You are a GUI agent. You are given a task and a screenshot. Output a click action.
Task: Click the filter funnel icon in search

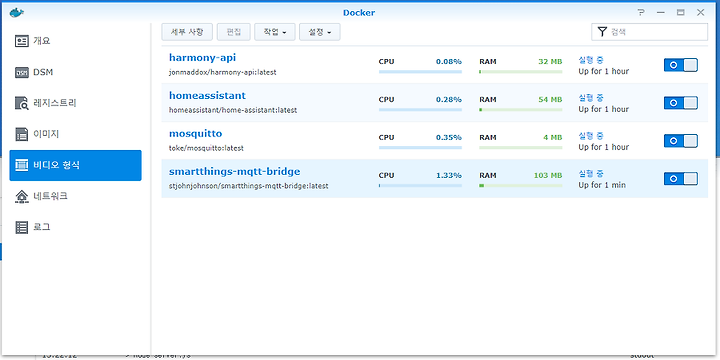pos(602,32)
